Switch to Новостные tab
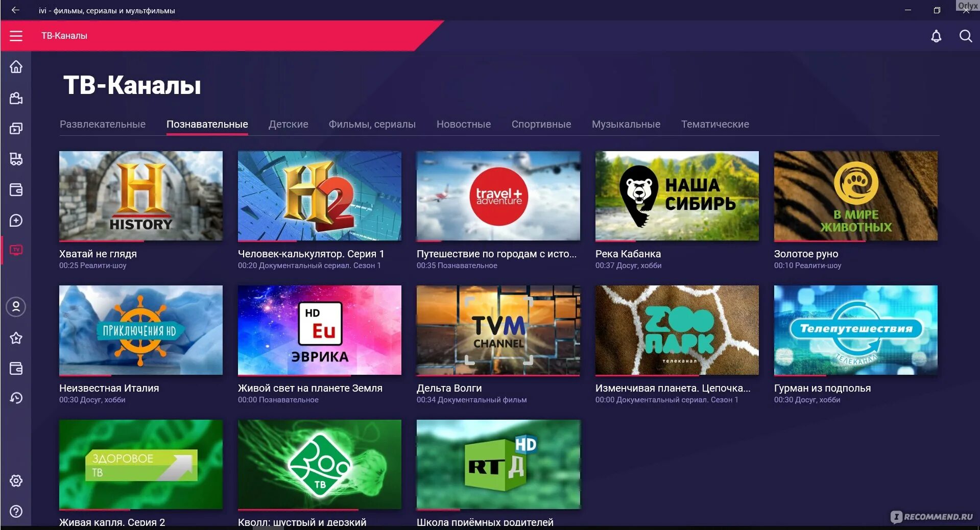This screenshot has width=980, height=530. pos(464,125)
